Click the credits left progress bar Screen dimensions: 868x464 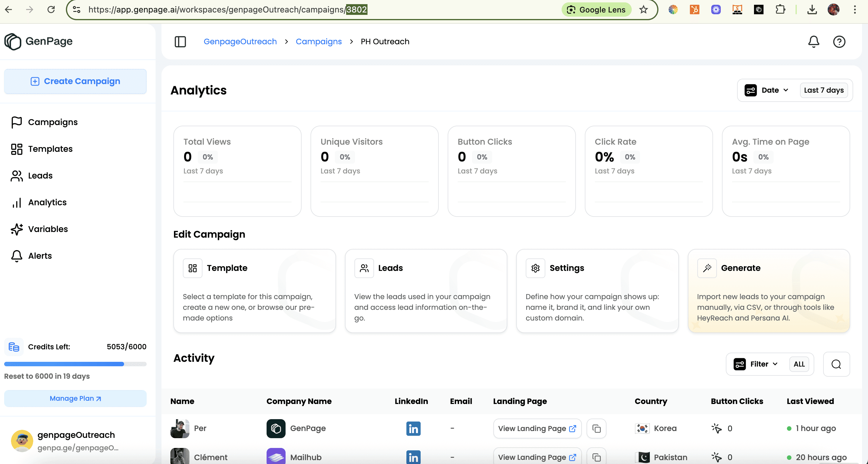coord(75,364)
